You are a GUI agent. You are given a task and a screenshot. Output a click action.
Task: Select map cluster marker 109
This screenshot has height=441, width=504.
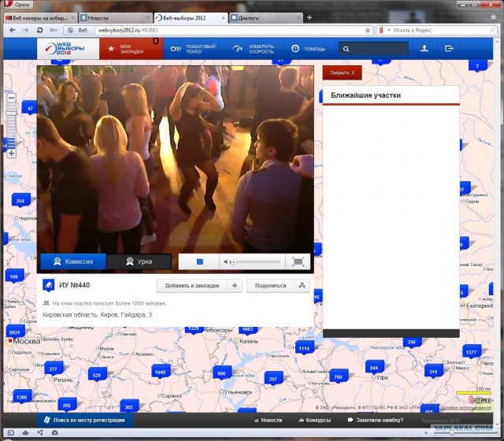(14, 276)
